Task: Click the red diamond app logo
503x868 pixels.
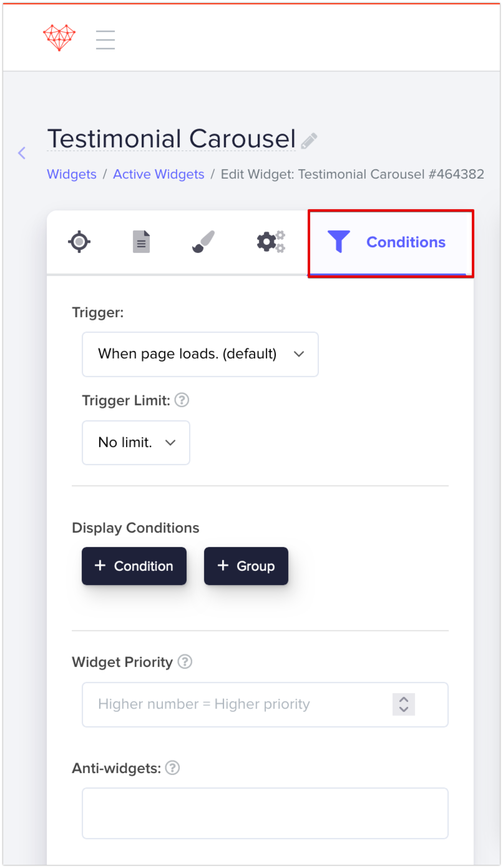Action: coord(59,37)
